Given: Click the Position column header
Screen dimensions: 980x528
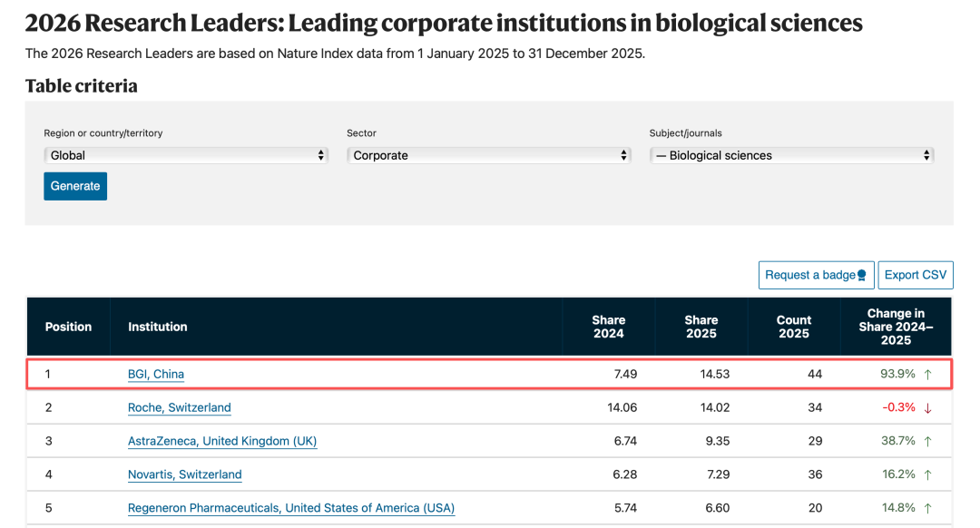Looking at the screenshot, I should pos(68,327).
